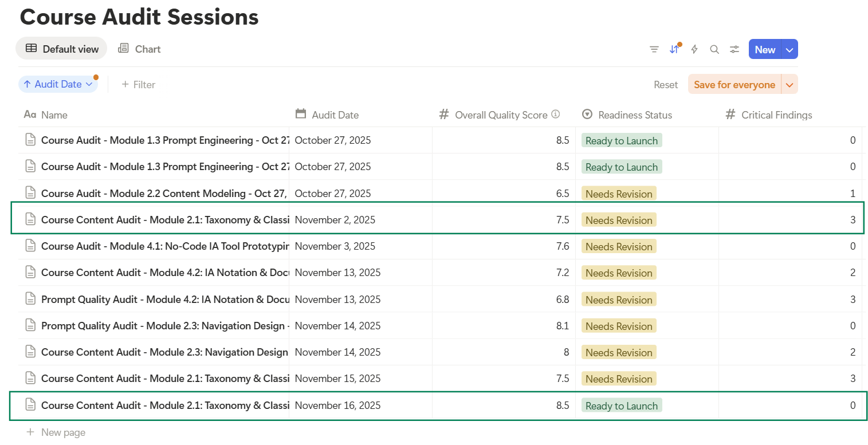Click Ready to Launch tag on November 16 row
This screenshot has height=445, width=868.
tap(621, 405)
